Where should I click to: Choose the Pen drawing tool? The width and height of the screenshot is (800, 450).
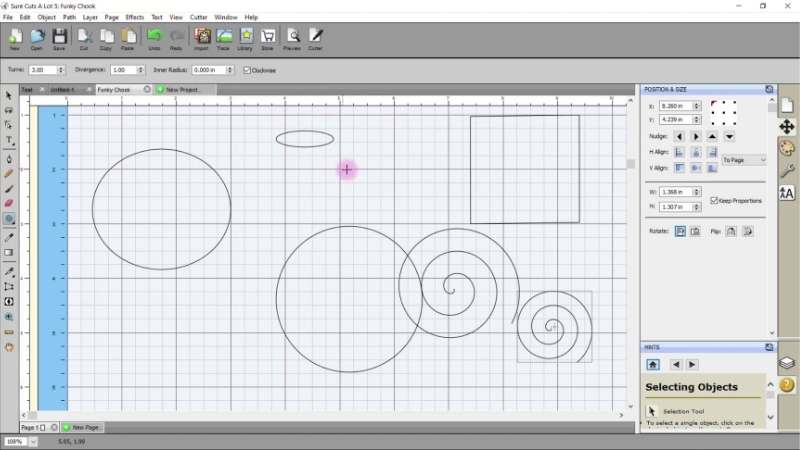click(x=9, y=159)
